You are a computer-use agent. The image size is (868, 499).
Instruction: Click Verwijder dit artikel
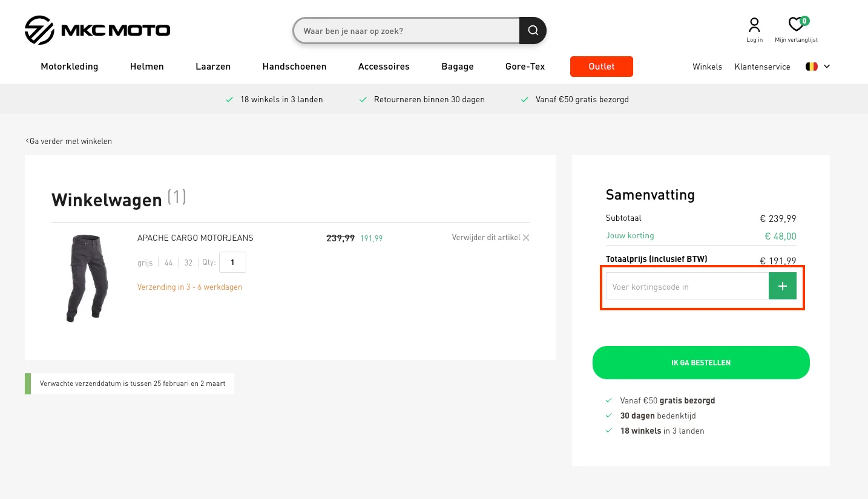click(486, 238)
